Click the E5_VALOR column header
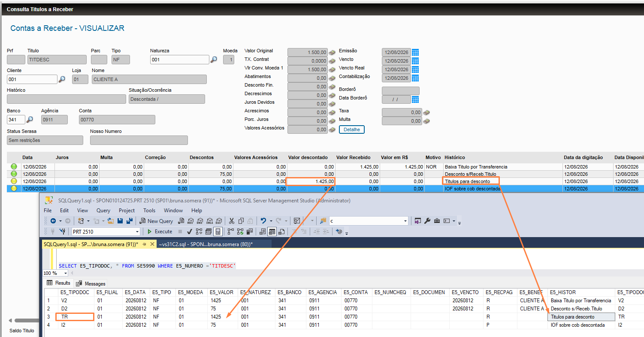Screen dimensions: 644x337 click(x=222, y=292)
